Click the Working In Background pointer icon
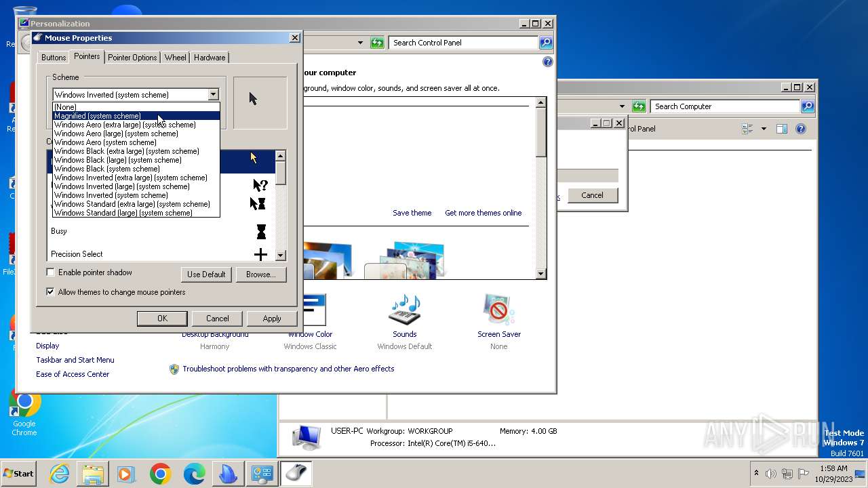868x488 pixels. coord(258,203)
